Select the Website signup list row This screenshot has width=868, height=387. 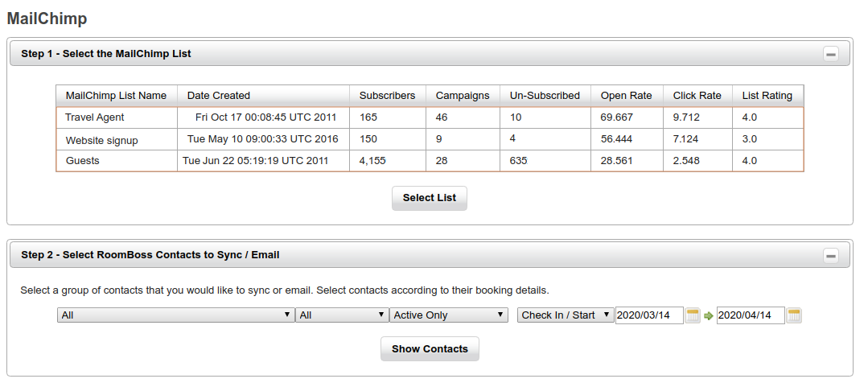[x=102, y=140]
